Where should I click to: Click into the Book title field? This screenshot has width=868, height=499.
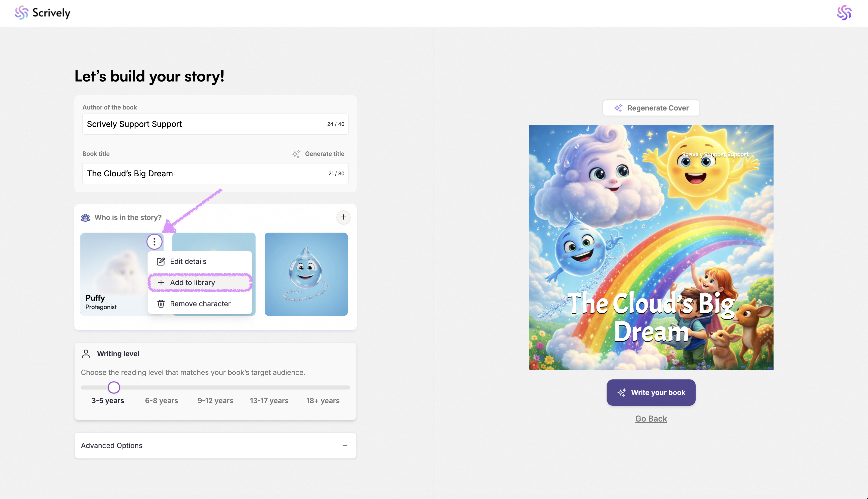click(x=205, y=173)
